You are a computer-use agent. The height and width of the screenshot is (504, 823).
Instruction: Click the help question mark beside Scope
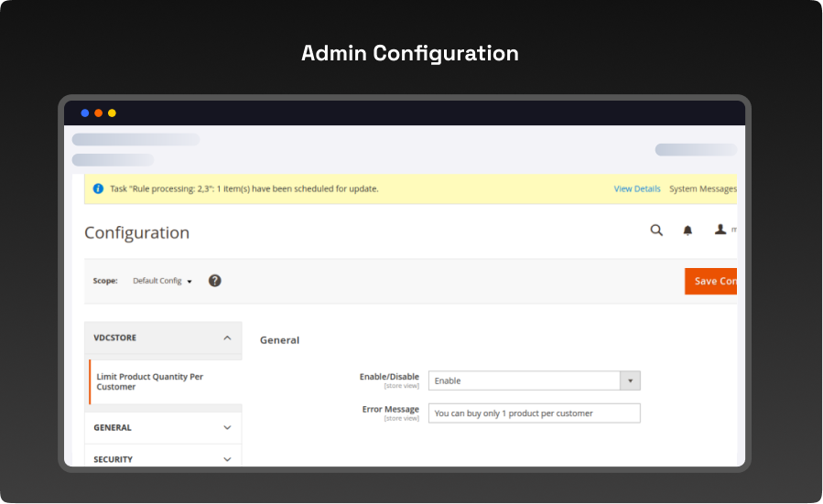(x=214, y=281)
